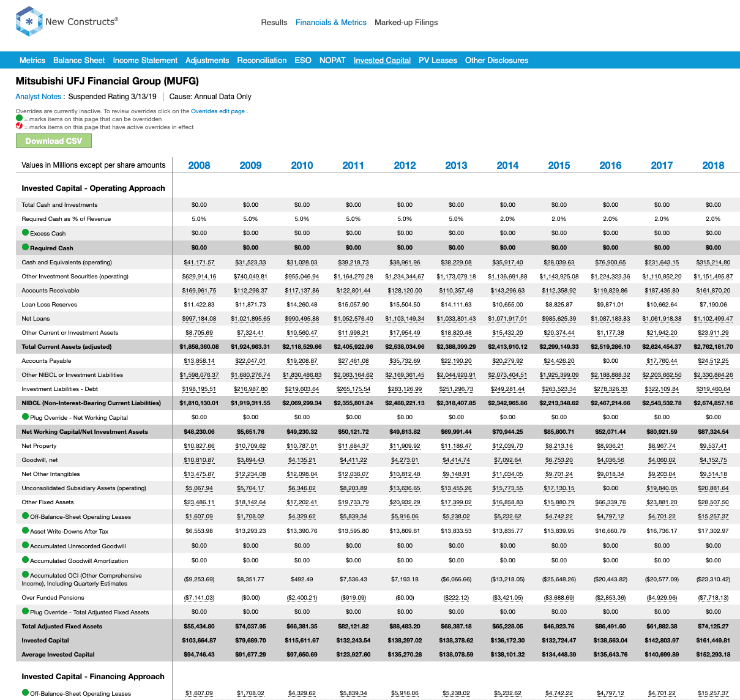Click 2018 Off-Balance-Sheet Operating Leases value $15,257.37
This screenshot has height=700, width=740.
click(x=713, y=516)
